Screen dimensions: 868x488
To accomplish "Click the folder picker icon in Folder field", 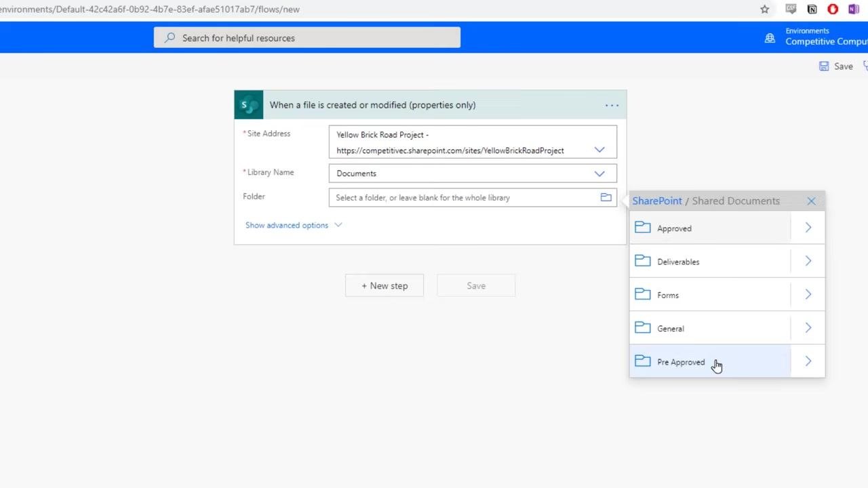I will pos(606,197).
